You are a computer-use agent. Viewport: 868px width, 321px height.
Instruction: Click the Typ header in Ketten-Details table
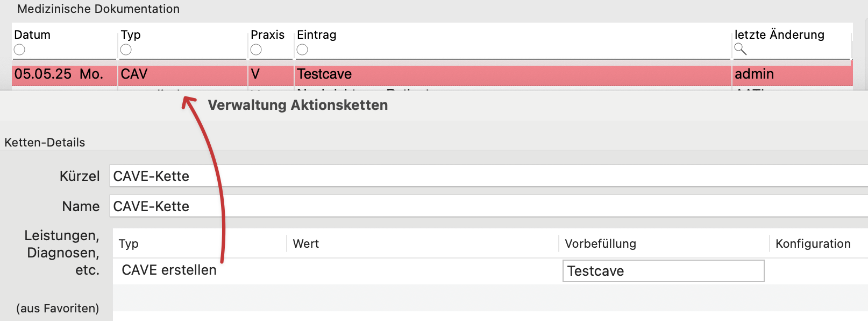pyautogui.click(x=129, y=243)
